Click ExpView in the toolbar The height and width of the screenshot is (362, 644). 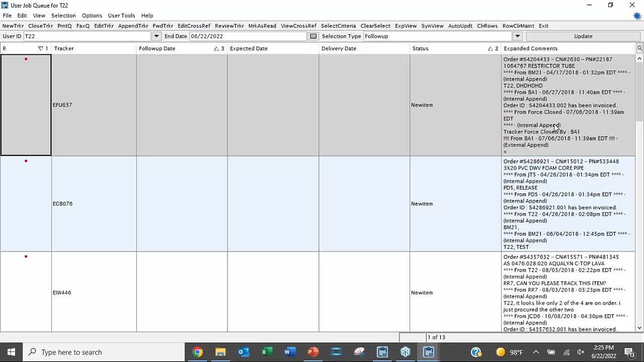406,26
